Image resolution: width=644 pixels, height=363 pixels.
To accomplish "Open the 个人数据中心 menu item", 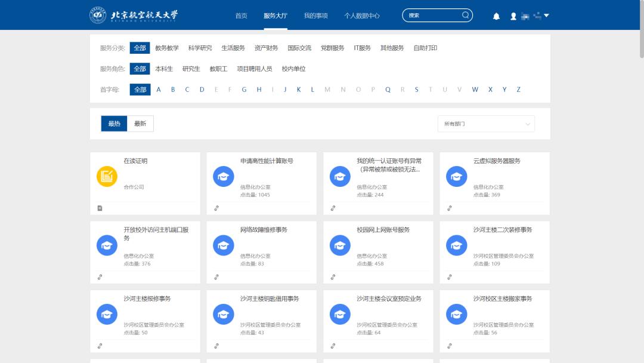I will (x=361, y=16).
